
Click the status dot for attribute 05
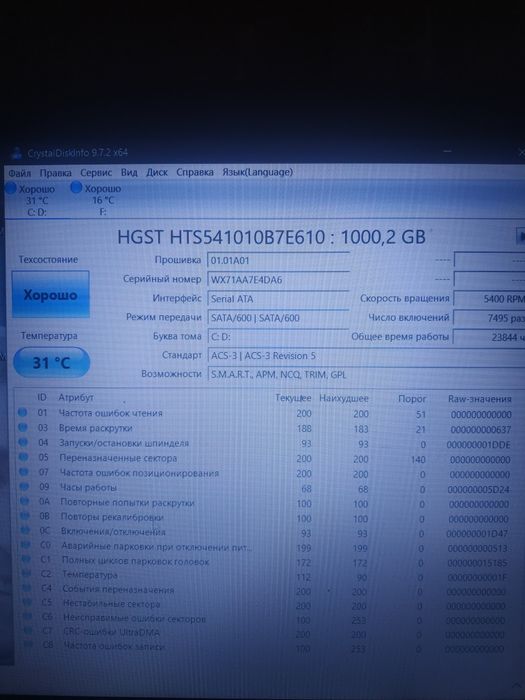point(24,457)
